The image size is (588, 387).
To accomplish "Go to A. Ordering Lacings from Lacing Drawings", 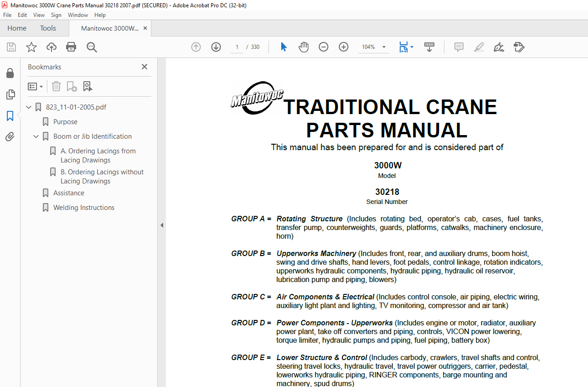I will click(x=98, y=156).
